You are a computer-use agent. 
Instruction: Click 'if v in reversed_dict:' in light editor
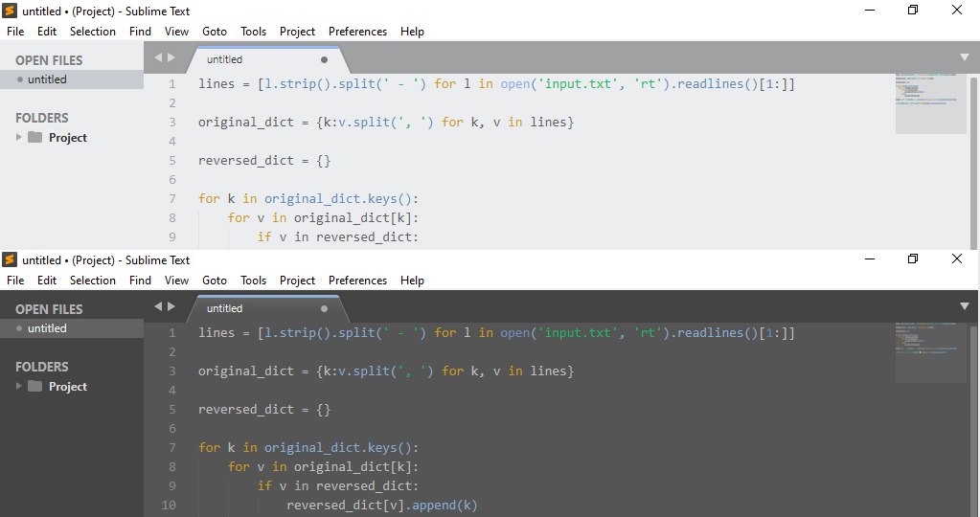click(x=337, y=236)
